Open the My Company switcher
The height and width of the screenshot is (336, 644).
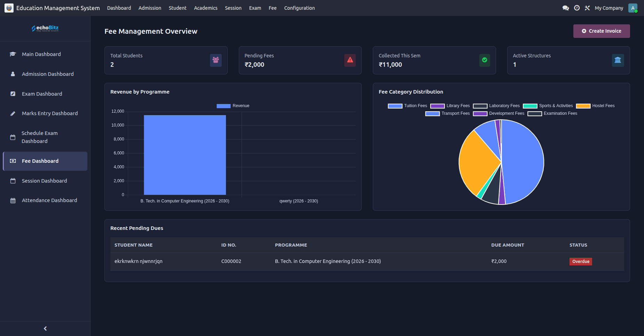tap(609, 8)
